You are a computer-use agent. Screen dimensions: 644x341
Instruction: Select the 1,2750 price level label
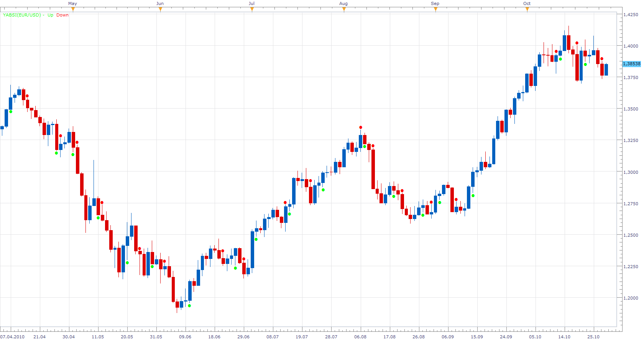click(x=631, y=204)
